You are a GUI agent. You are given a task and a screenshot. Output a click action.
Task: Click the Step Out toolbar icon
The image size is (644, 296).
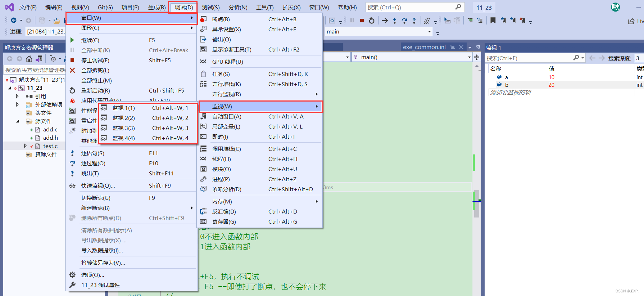[414, 21]
